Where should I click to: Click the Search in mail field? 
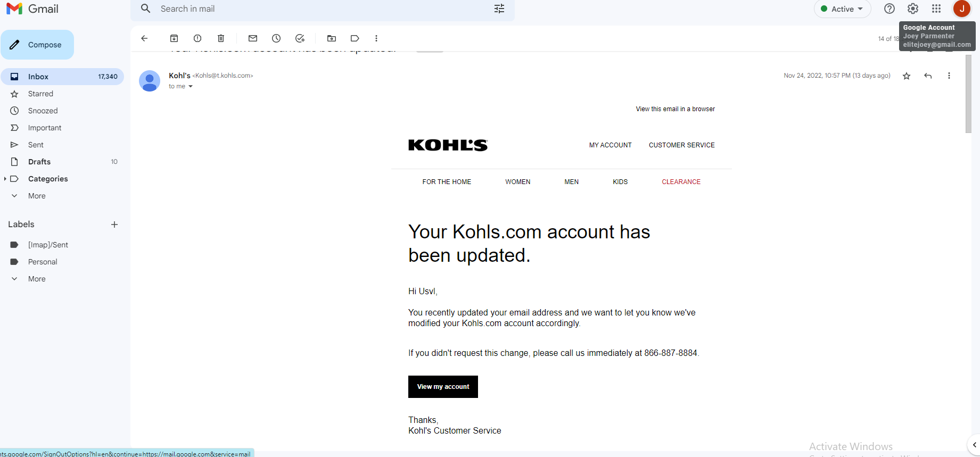(x=319, y=9)
